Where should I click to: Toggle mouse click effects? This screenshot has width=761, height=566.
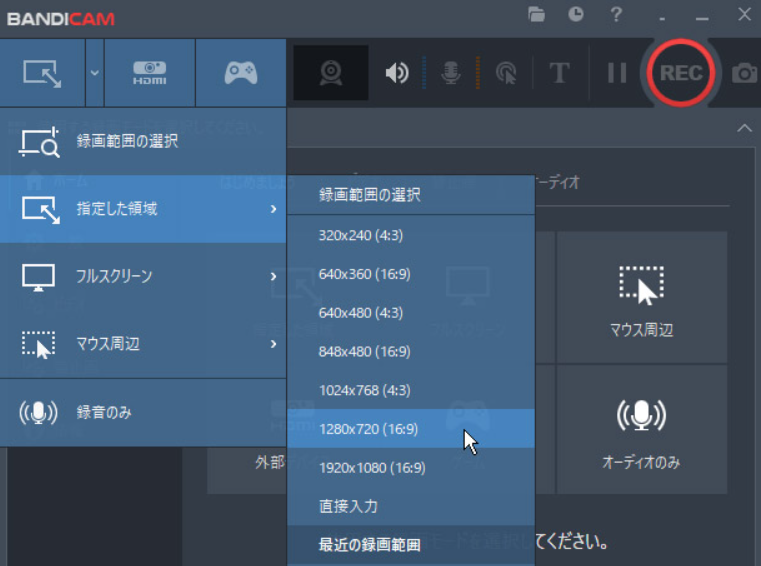click(506, 73)
